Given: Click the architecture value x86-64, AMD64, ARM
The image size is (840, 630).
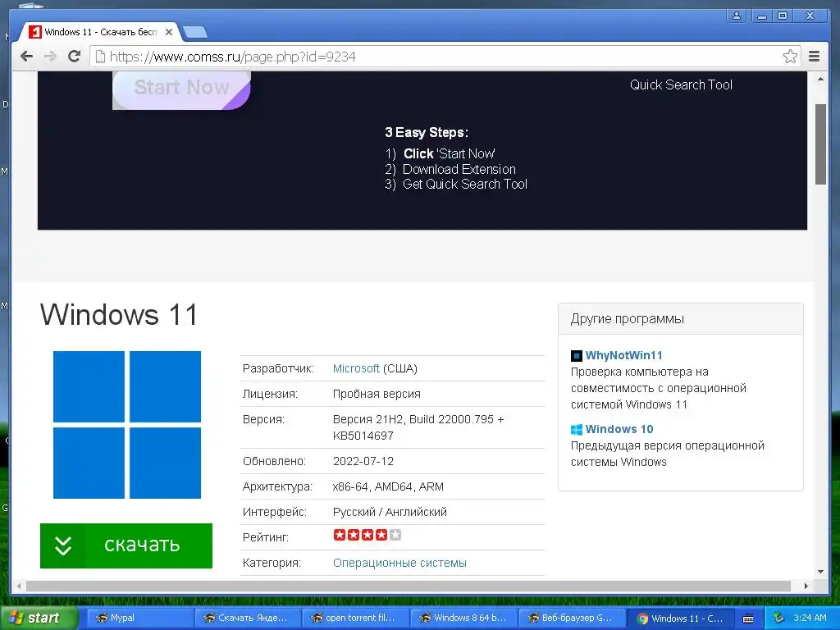Looking at the screenshot, I should coord(388,486).
